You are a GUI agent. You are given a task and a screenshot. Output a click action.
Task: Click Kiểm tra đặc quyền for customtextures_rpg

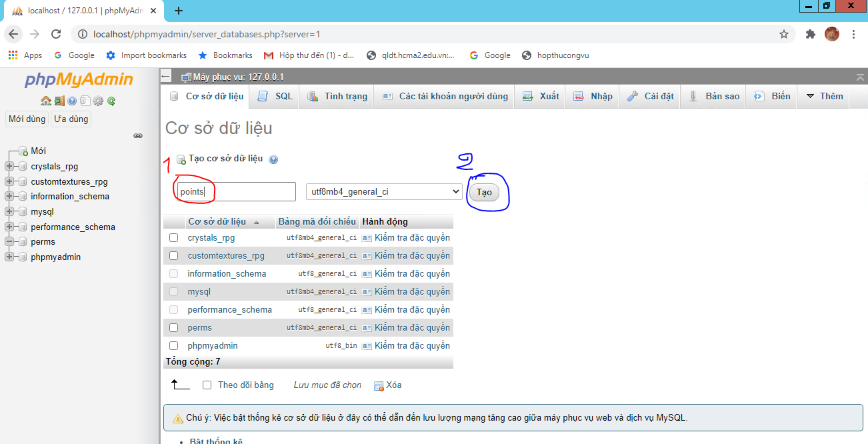point(412,256)
